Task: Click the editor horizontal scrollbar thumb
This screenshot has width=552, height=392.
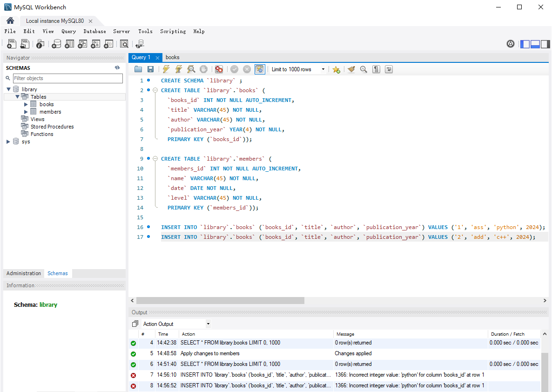Action: click(x=220, y=300)
